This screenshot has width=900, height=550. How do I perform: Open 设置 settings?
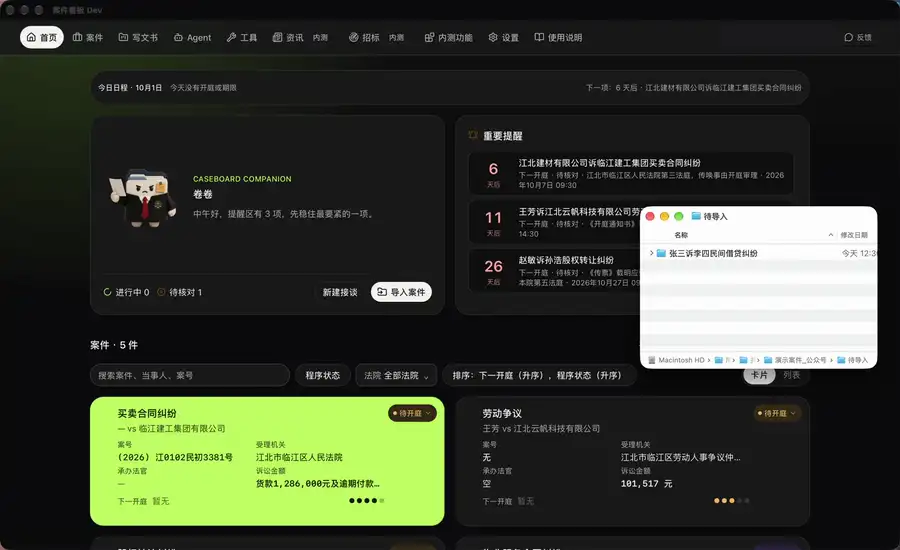coord(503,37)
